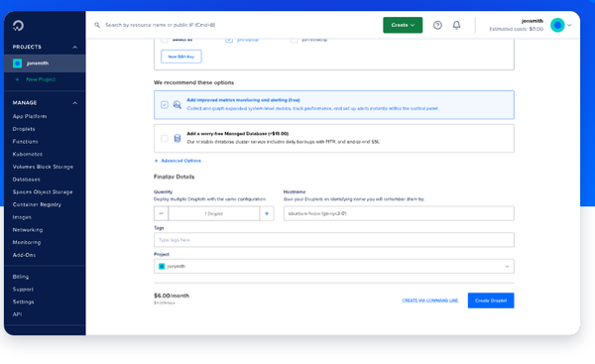595x364 pixels.
Task: Click the metrics monitoring magnifier icon
Action: [178, 105]
